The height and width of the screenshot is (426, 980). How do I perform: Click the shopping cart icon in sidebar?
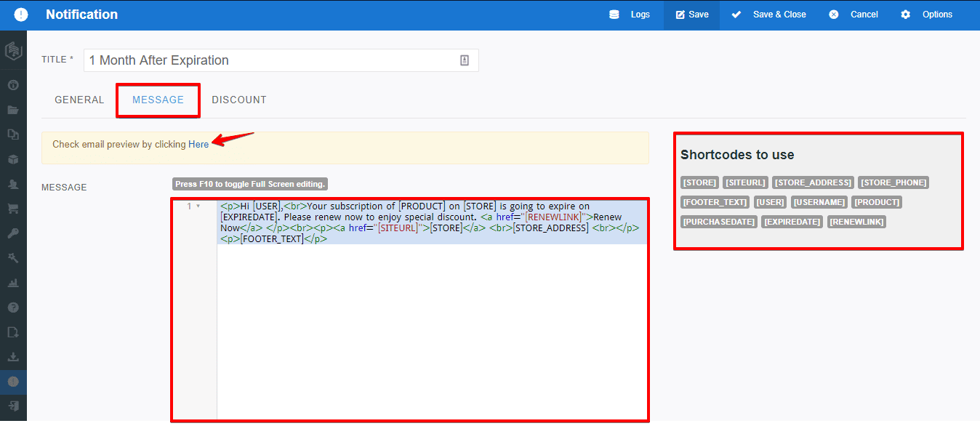pos(12,209)
